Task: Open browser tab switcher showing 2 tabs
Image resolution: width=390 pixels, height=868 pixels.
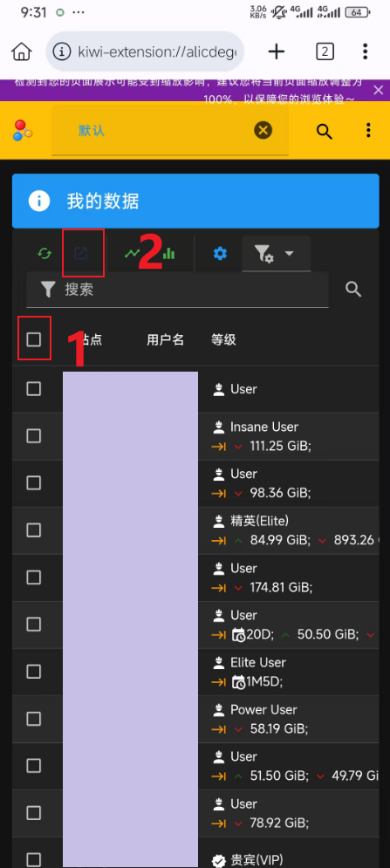Action: [x=325, y=52]
